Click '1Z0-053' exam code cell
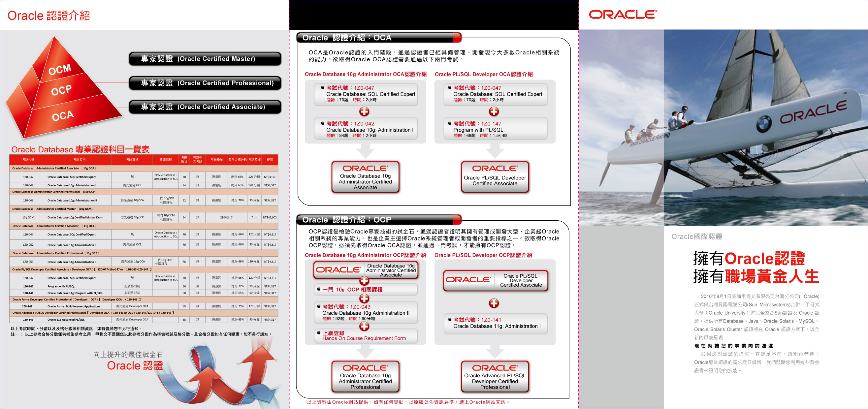This screenshot has height=409, width=868. pyautogui.click(x=28, y=262)
